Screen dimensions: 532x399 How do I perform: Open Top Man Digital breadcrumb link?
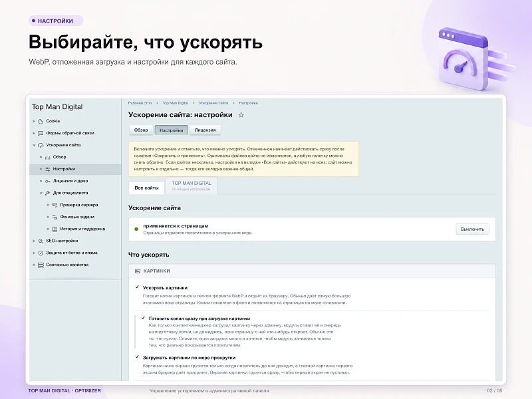coord(176,103)
